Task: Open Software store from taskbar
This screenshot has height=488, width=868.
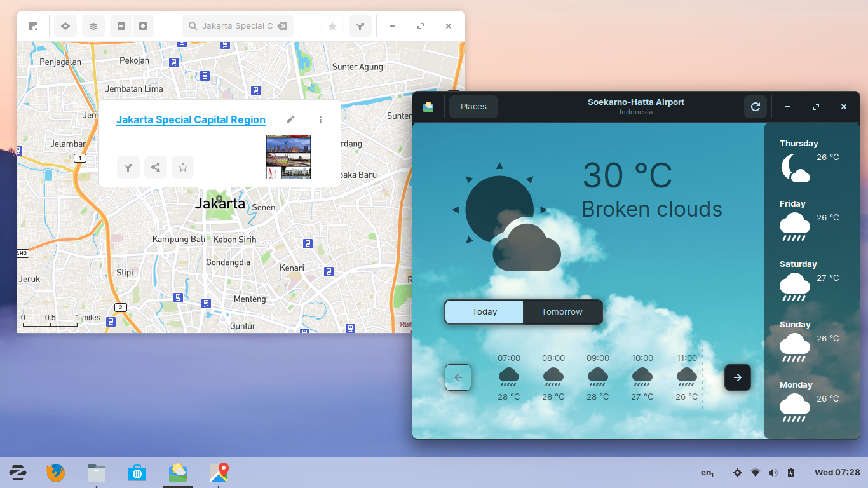Action: tap(137, 473)
